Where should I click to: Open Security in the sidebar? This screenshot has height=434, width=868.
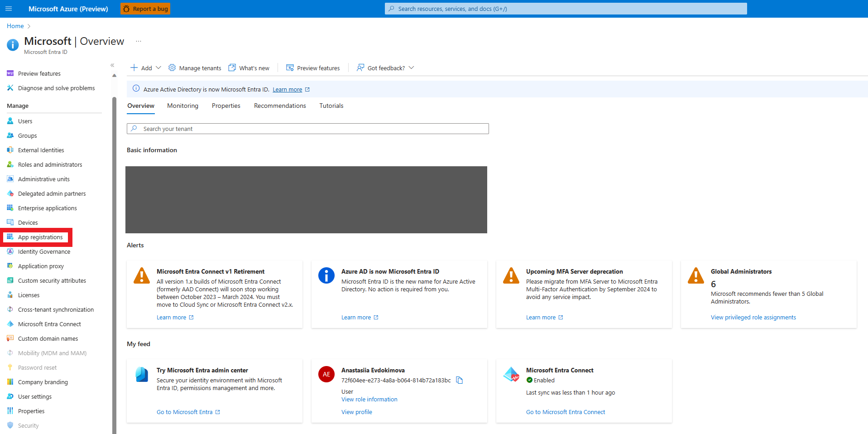point(28,425)
